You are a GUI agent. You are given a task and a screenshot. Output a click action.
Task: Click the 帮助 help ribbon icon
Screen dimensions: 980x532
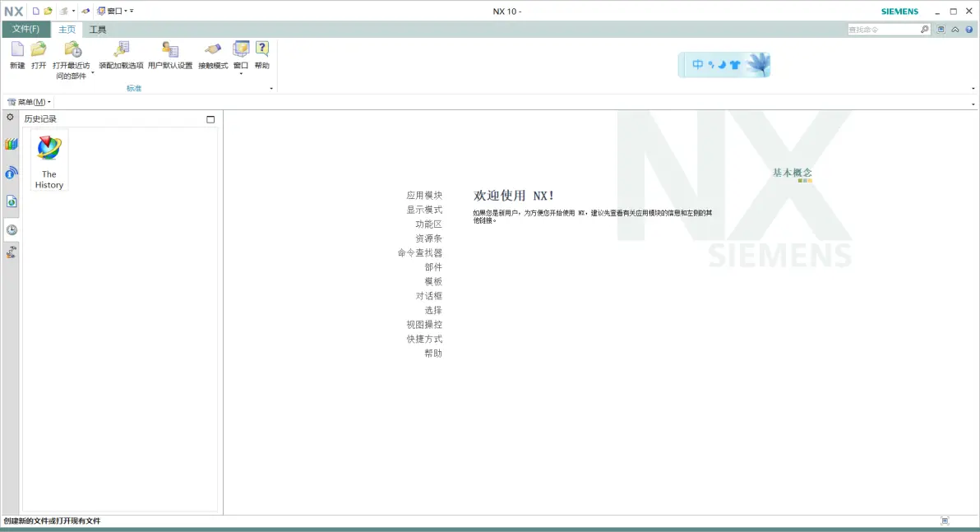(262, 49)
